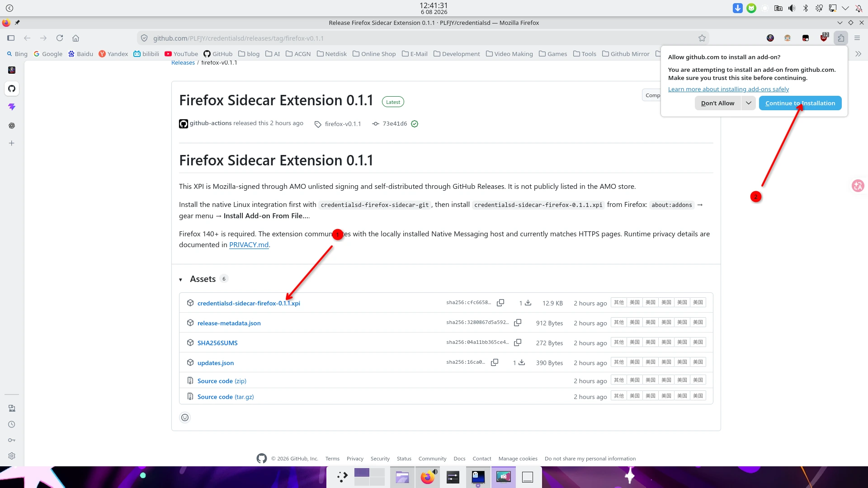Open the Manage cookies footer link
Screen dimensions: 868x488
coord(518,459)
